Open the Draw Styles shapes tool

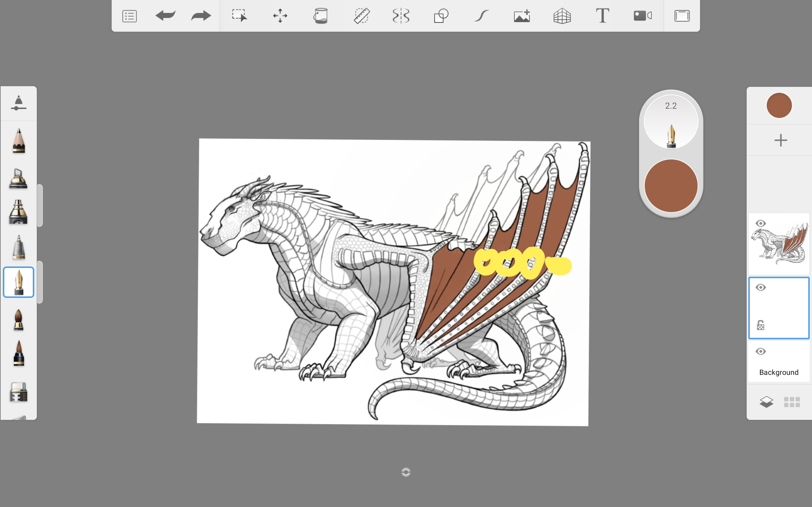[x=441, y=16]
